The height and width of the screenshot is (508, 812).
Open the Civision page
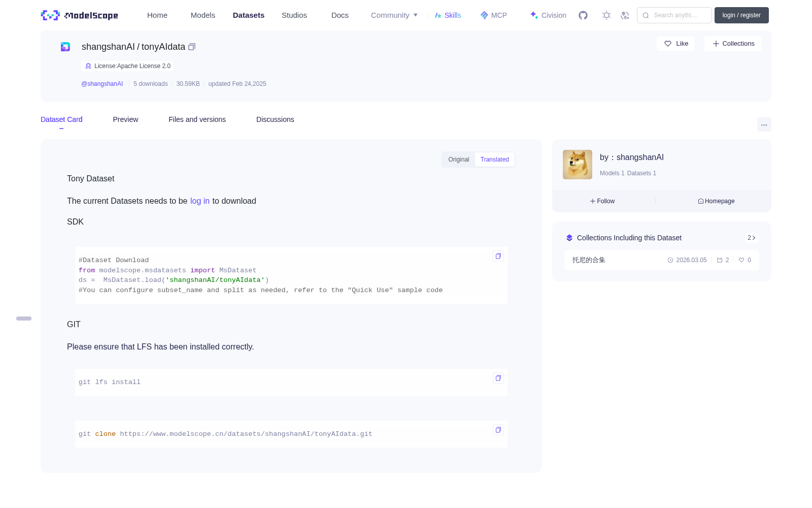pyautogui.click(x=548, y=15)
